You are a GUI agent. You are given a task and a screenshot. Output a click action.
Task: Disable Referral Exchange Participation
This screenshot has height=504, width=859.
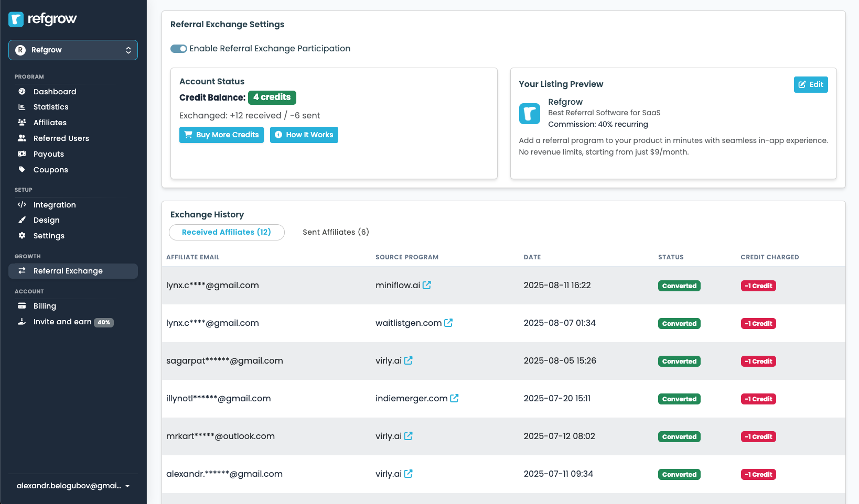pos(178,48)
